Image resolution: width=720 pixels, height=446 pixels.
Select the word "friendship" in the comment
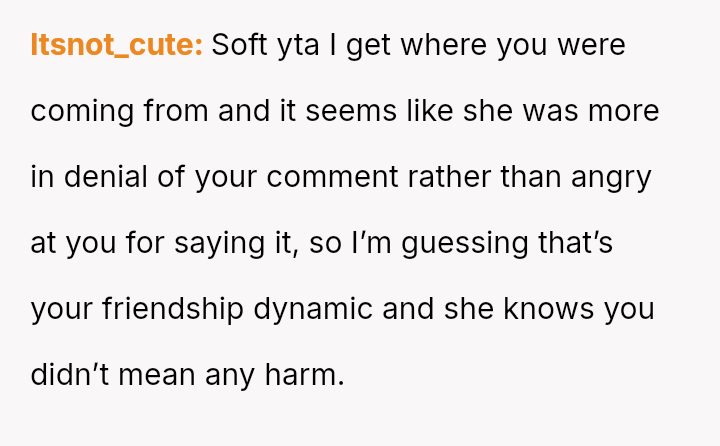point(173,309)
